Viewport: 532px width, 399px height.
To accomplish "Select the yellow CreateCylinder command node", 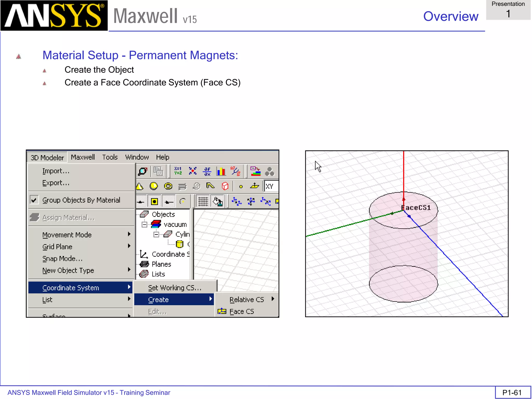I will [x=179, y=244].
